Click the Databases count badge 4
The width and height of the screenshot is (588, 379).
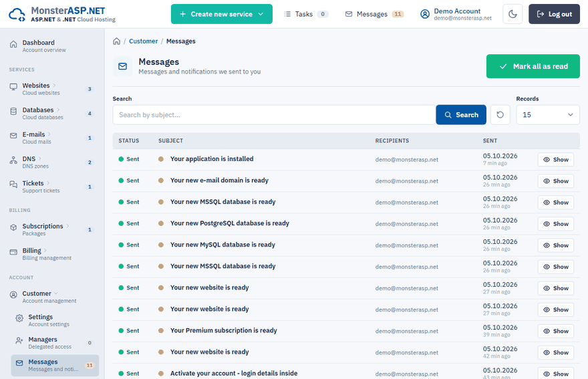pyautogui.click(x=90, y=114)
